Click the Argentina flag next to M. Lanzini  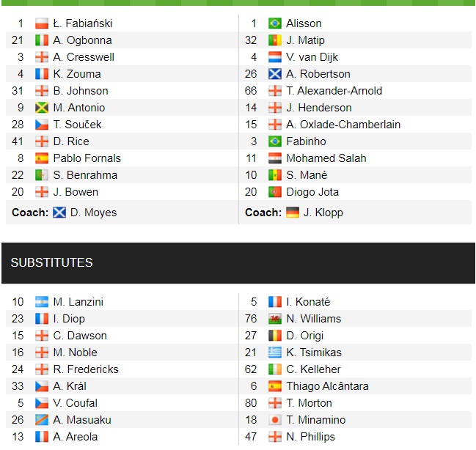coord(42,302)
